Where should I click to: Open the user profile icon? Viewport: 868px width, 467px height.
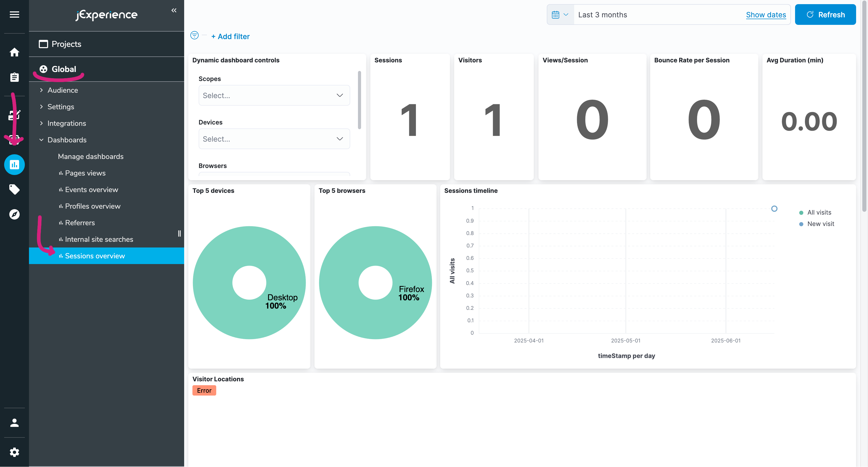(x=14, y=423)
